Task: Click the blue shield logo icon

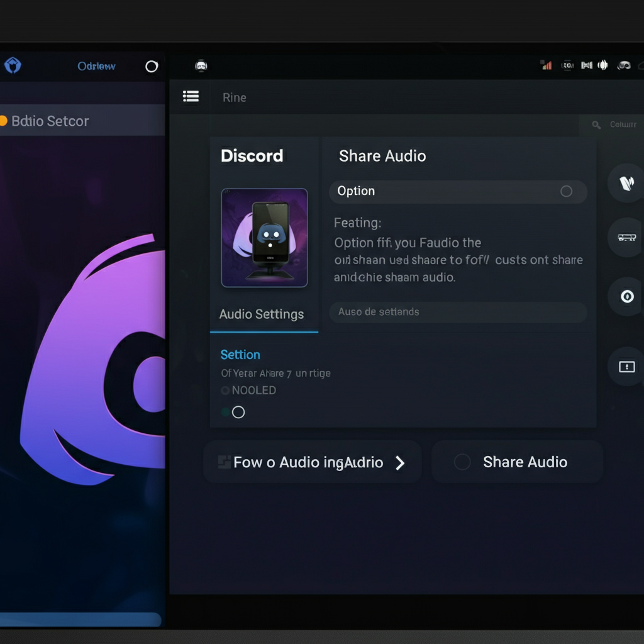Action: (13, 65)
